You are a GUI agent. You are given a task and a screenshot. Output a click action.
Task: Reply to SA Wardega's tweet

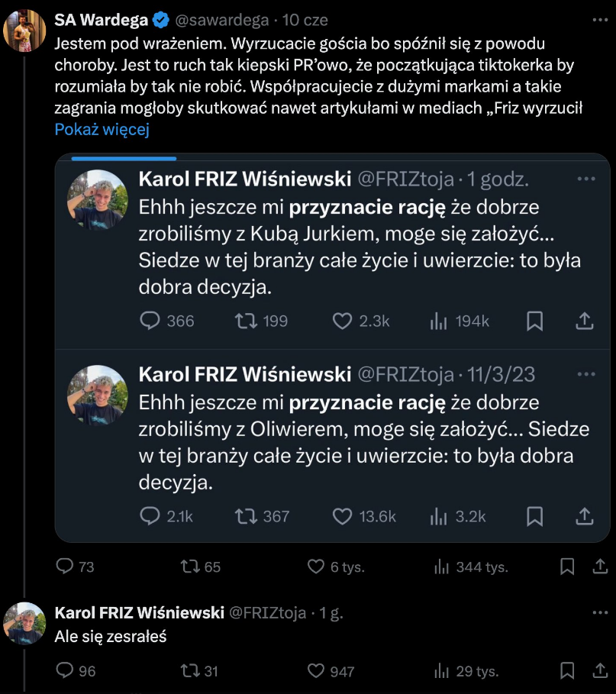pyautogui.click(x=66, y=566)
